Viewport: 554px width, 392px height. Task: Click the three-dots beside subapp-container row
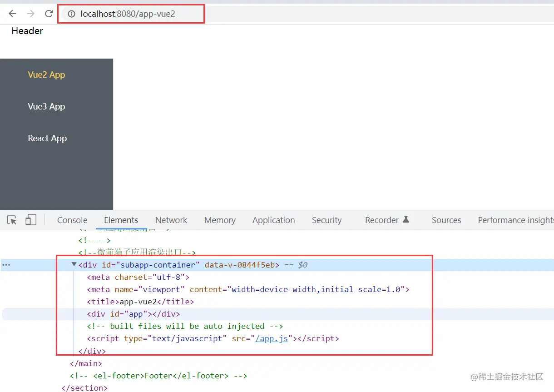point(6,265)
